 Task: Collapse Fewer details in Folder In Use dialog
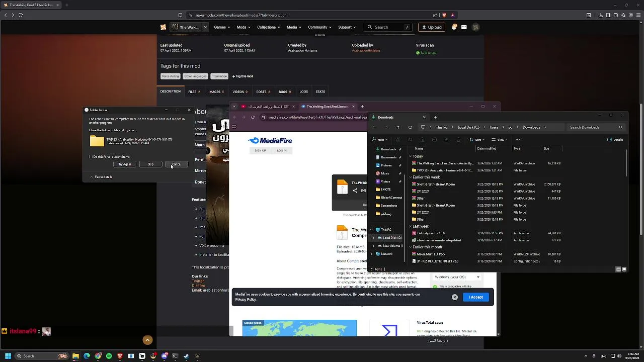[x=101, y=177]
